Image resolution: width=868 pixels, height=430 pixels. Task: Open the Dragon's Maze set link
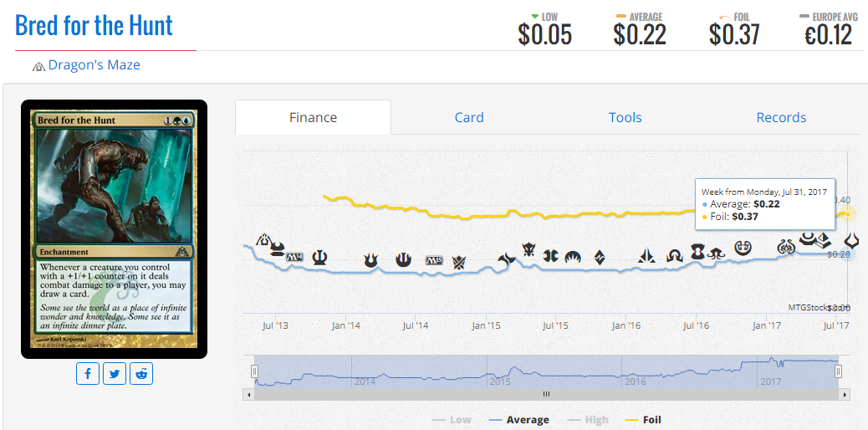click(x=94, y=64)
